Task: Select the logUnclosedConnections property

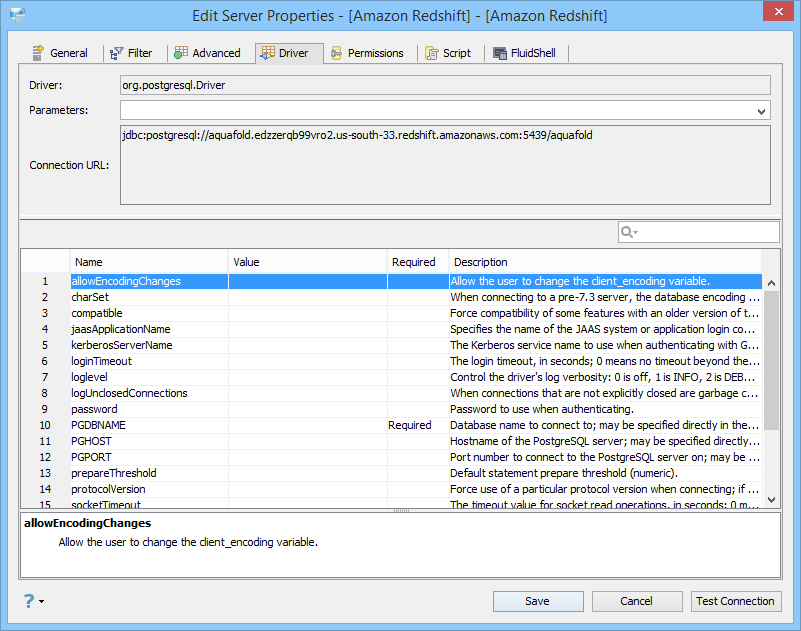Action: (x=391, y=393)
